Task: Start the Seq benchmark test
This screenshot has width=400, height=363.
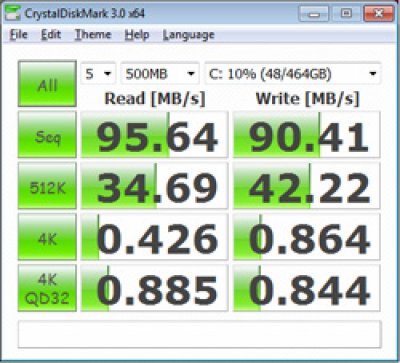Action: pyautogui.click(x=47, y=135)
